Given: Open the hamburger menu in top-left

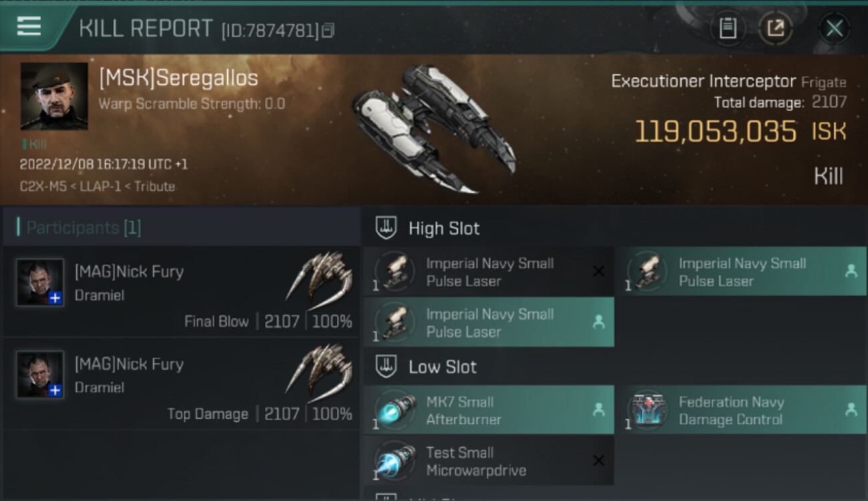Looking at the screenshot, I should tap(29, 27).
